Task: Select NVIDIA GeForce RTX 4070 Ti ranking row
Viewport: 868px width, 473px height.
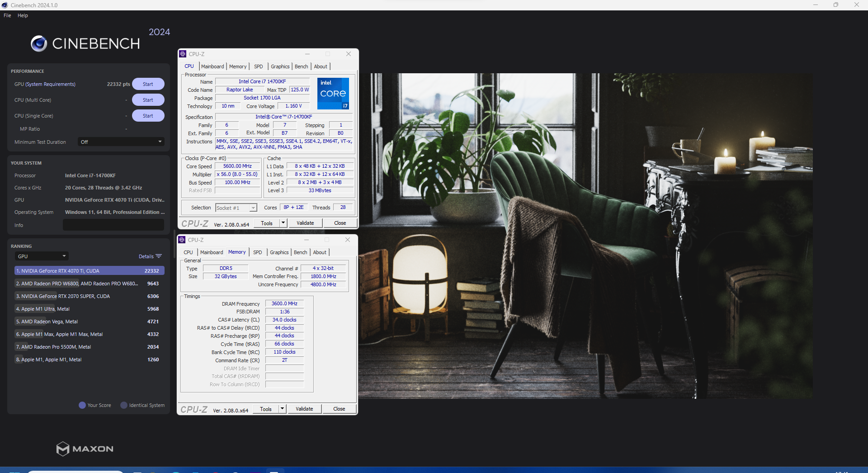Action: [89, 271]
